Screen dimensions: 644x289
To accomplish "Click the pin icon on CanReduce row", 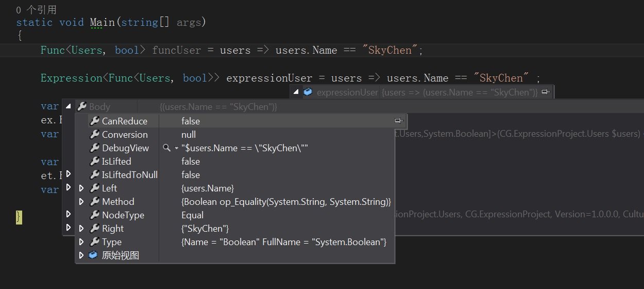I will point(399,121).
